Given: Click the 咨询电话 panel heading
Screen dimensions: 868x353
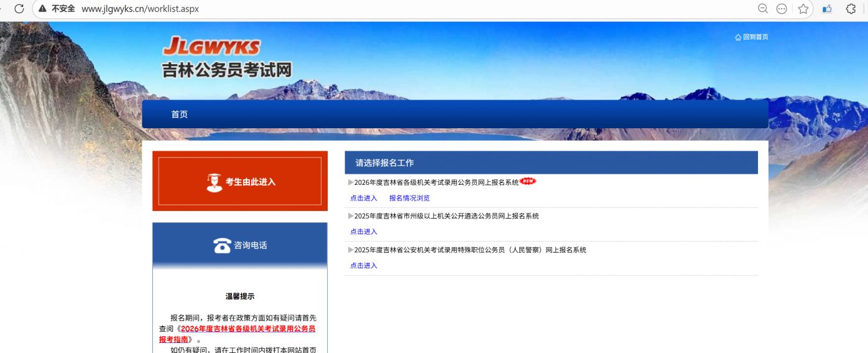Looking at the screenshot, I should coord(251,245).
